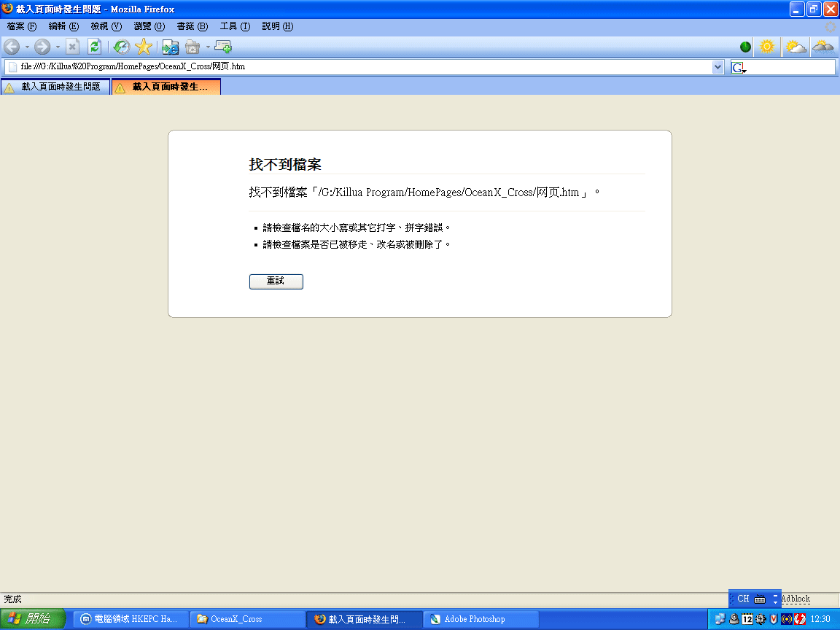Click the 完成 status bar text
This screenshot has width=840, height=630.
coord(13,599)
